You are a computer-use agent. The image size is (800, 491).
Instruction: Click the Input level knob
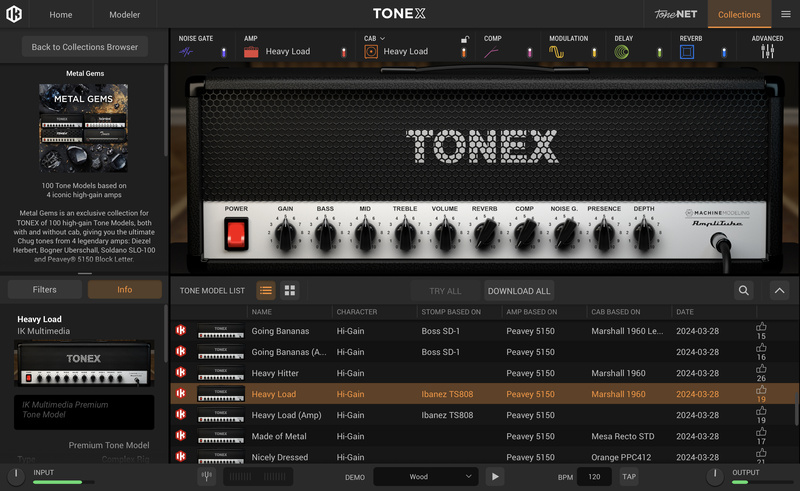pyautogui.click(x=16, y=476)
